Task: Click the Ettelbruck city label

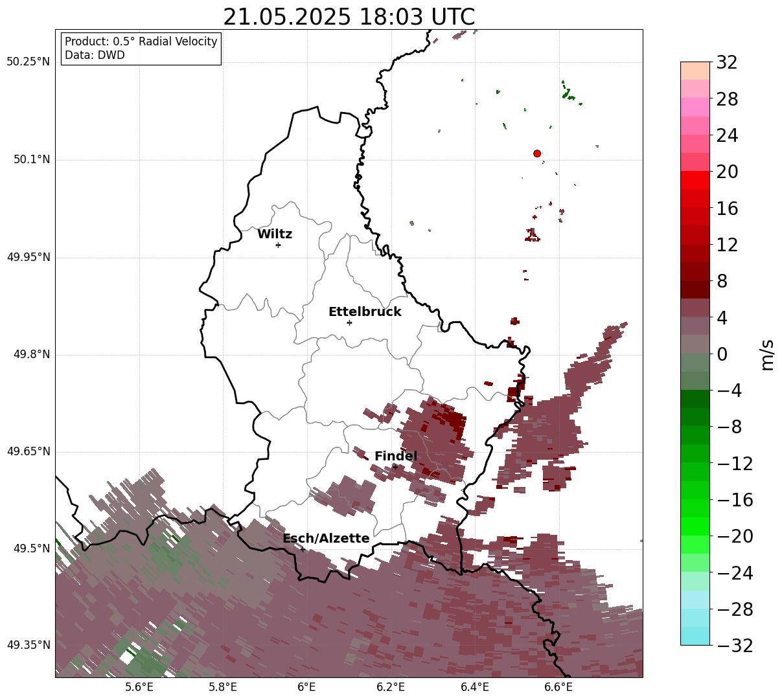Action: click(x=365, y=311)
